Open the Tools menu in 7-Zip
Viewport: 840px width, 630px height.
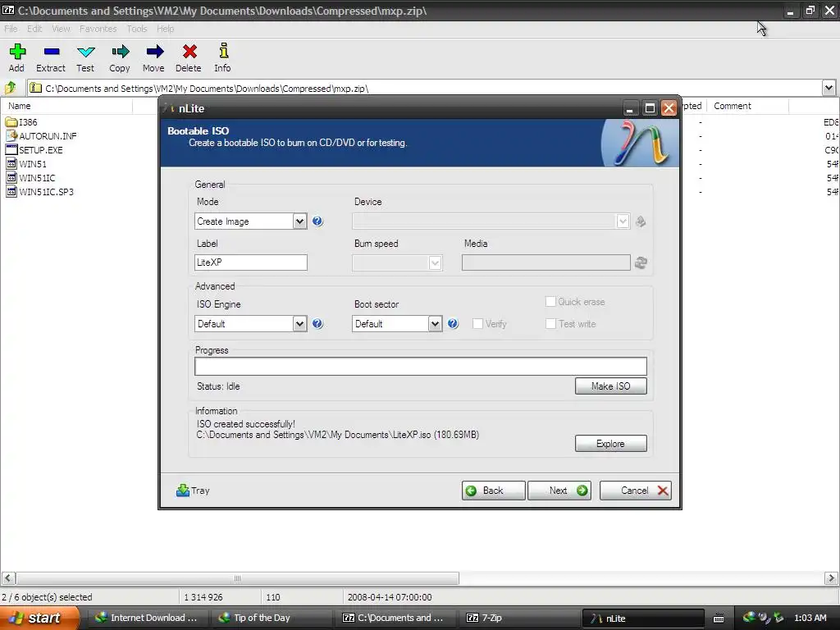pos(137,29)
